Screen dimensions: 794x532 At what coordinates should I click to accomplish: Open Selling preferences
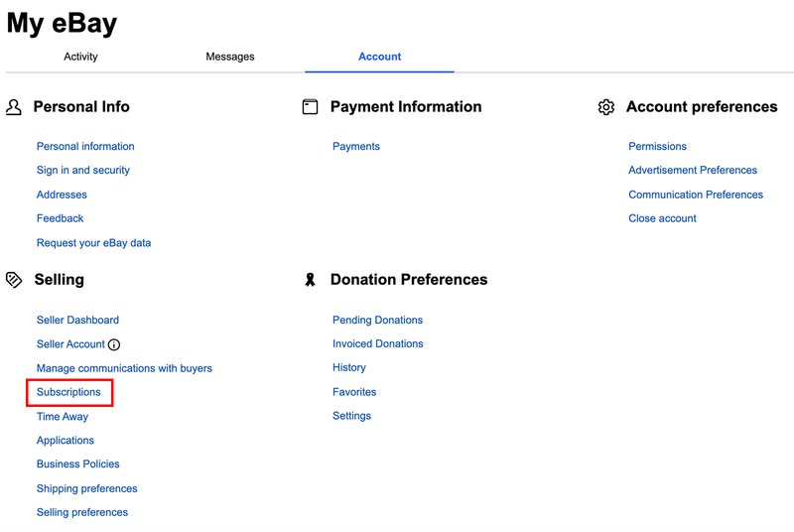(82, 512)
